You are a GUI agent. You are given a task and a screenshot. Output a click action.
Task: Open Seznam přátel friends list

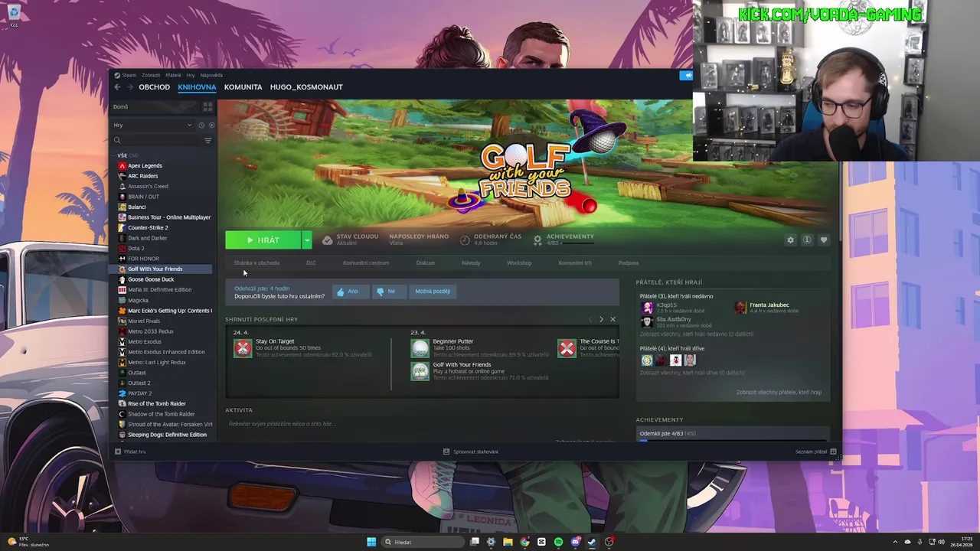point(815,452)
